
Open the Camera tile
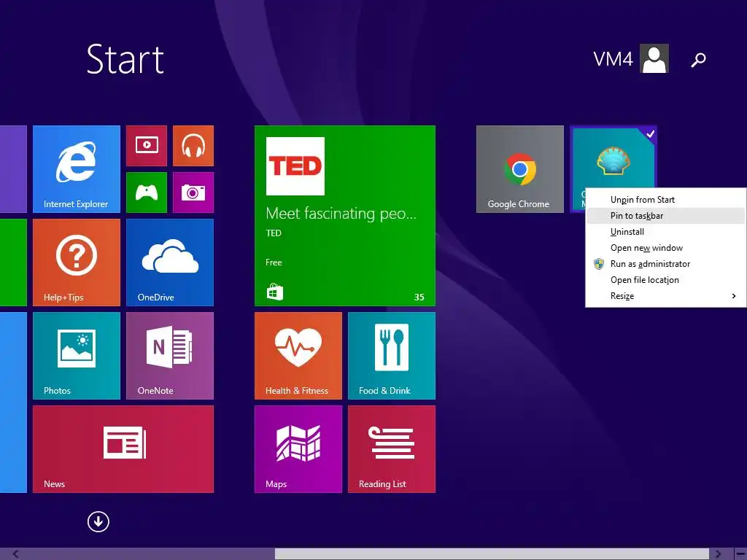[193, 192]
